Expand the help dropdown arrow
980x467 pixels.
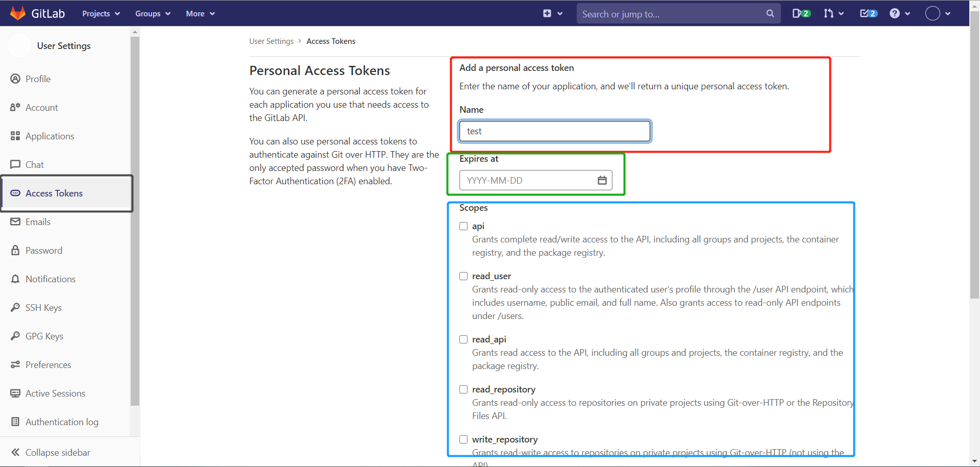point(908,14)
